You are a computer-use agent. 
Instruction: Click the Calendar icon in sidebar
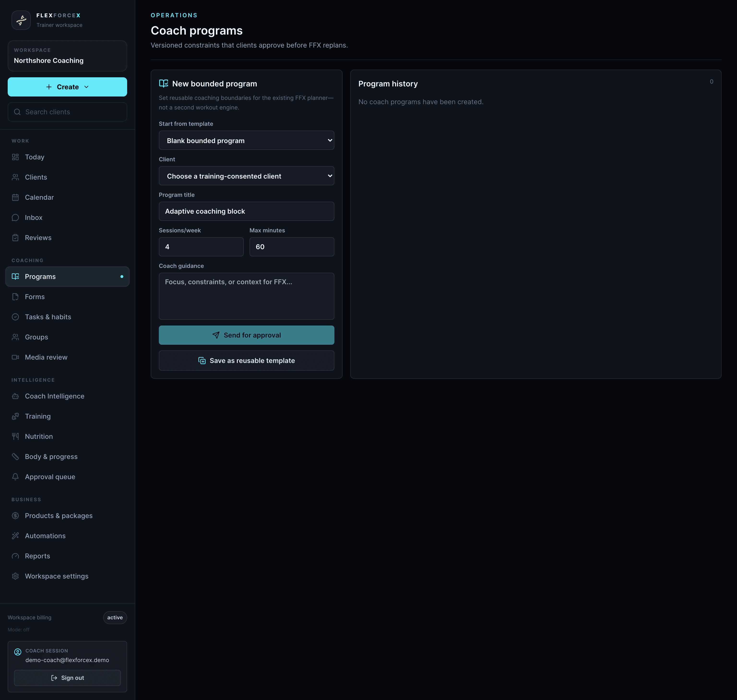point(15,197)
